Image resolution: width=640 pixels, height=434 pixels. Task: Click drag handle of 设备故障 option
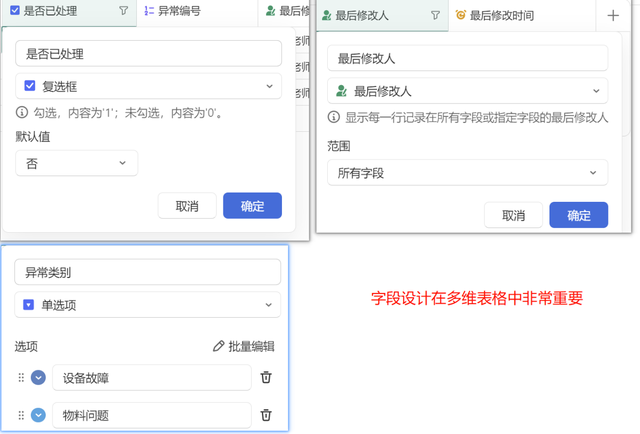point(21,378)
